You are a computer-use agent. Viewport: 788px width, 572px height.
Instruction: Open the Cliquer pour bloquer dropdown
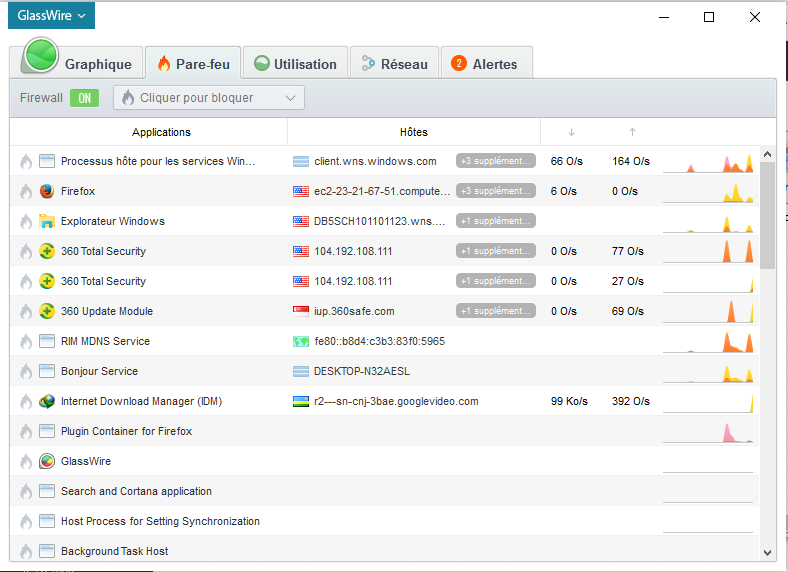click(209, 98)
